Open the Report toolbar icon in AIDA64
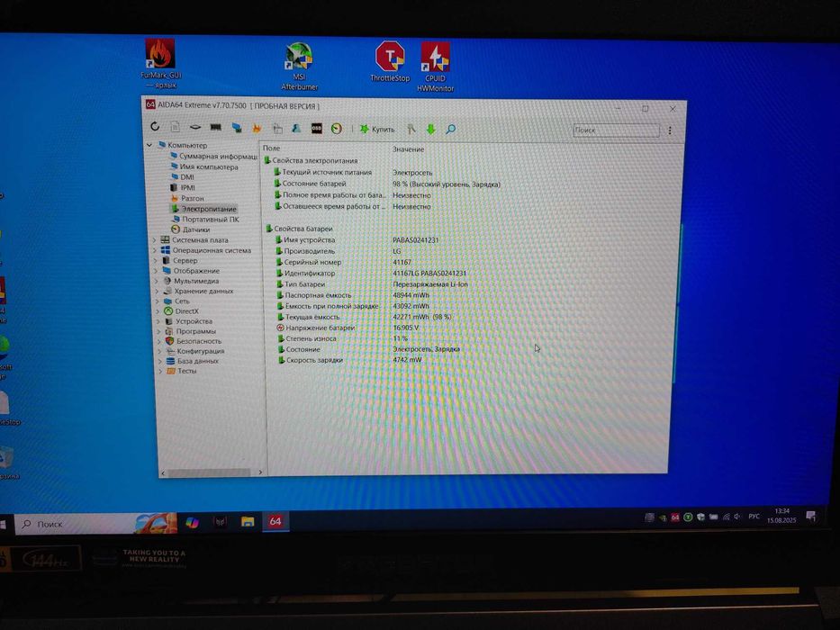The width and height of the screenshot is (840, 630). coord(176,127)
